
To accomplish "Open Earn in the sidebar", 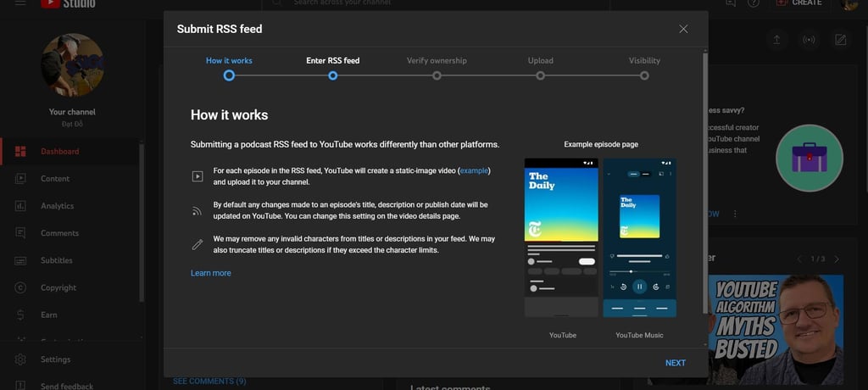I will point(70,315).
